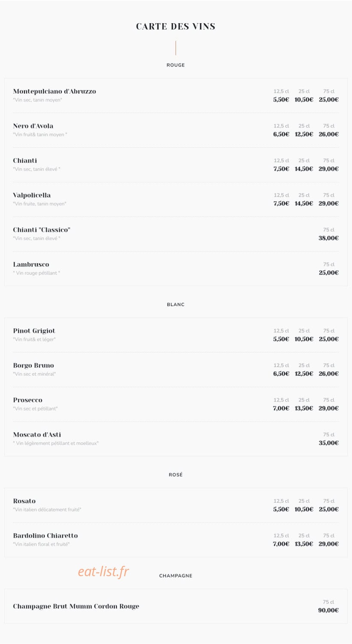This screenshot has width=352, height=644.
Task: Select the Rouge section label
Action: click(x=176, y=65)
